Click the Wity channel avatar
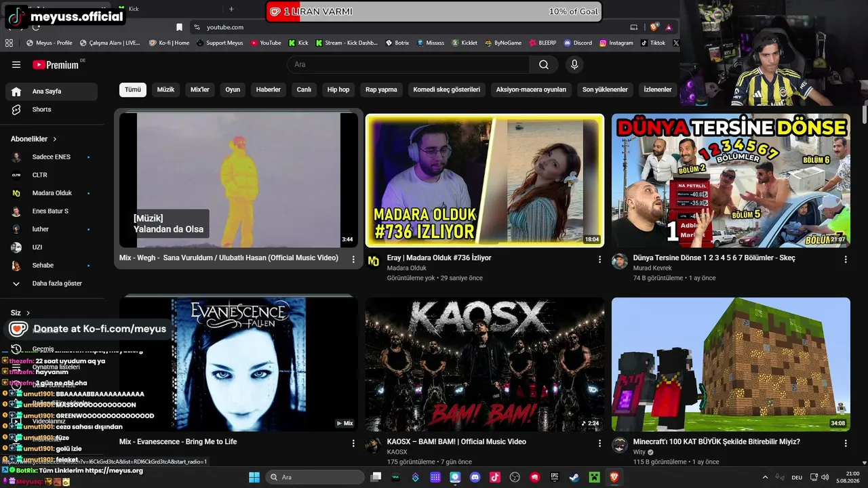 [x=620, y=445]
